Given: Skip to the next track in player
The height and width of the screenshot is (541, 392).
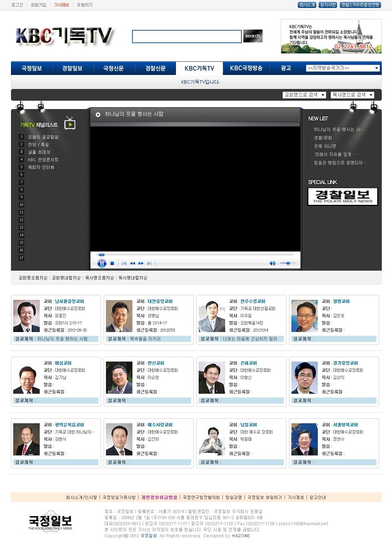Looking at the screenshot, I should 149,263.
